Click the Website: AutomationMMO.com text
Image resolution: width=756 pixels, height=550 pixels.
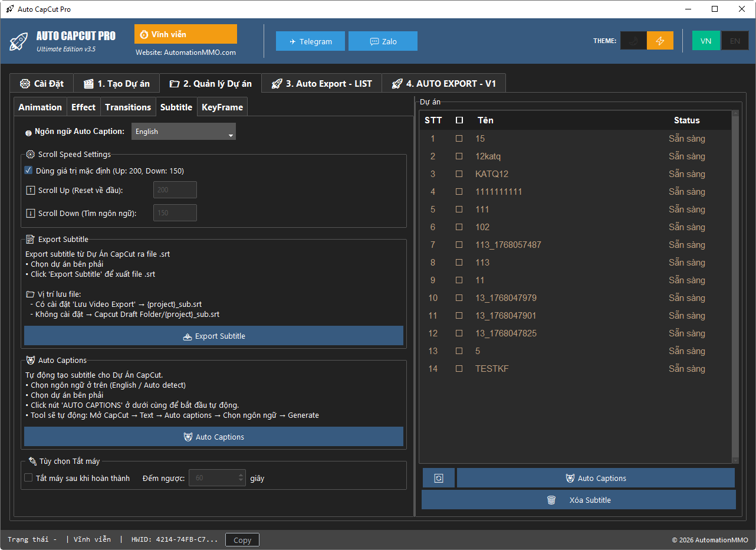tap(186, 53)
